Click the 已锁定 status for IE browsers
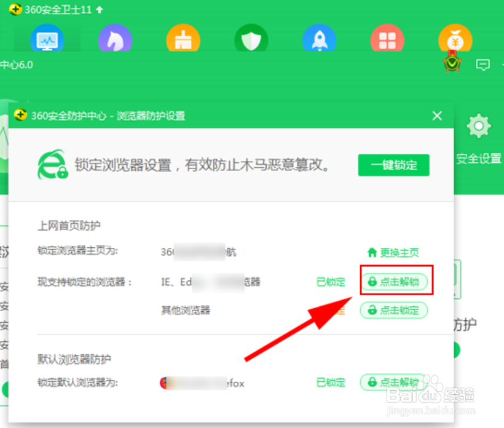The image size is (504, 428). [331, 282]
